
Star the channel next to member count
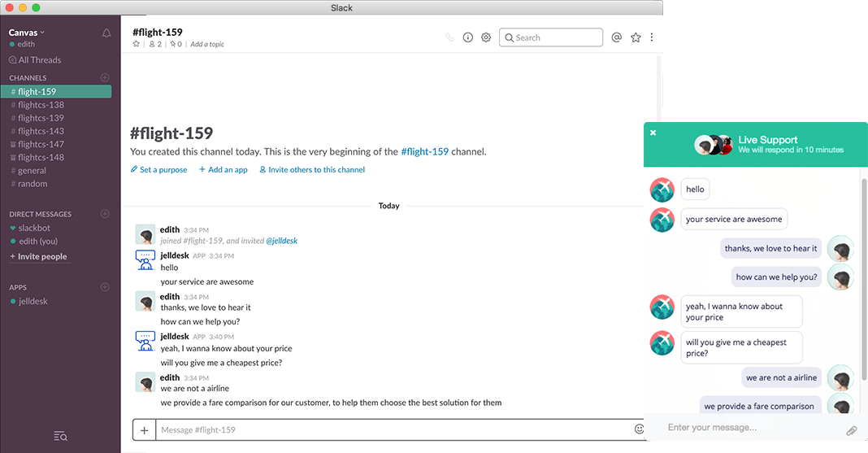coord(137,44)
